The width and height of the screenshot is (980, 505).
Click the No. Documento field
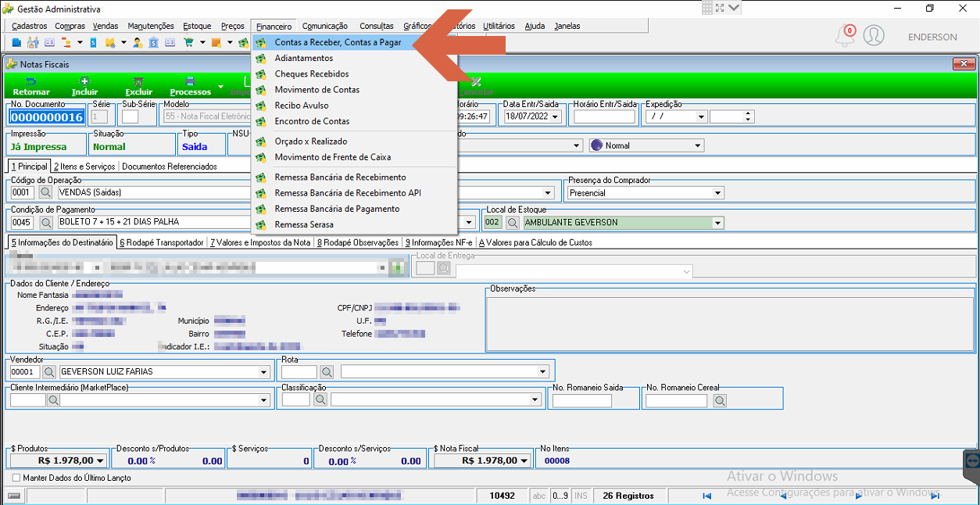point(46,117)
